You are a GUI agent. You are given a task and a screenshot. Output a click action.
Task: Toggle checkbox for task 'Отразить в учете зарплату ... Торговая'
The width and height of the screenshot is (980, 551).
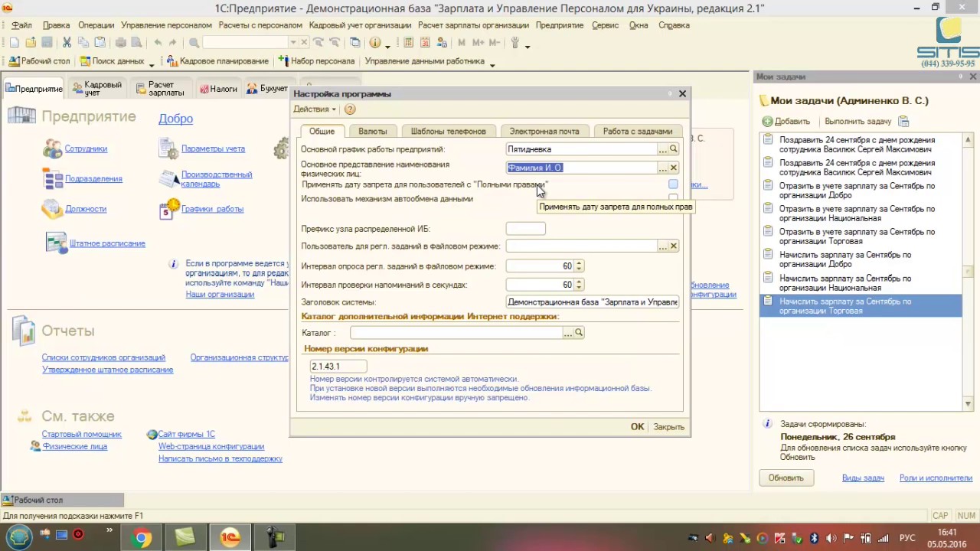tap(767, 232)
